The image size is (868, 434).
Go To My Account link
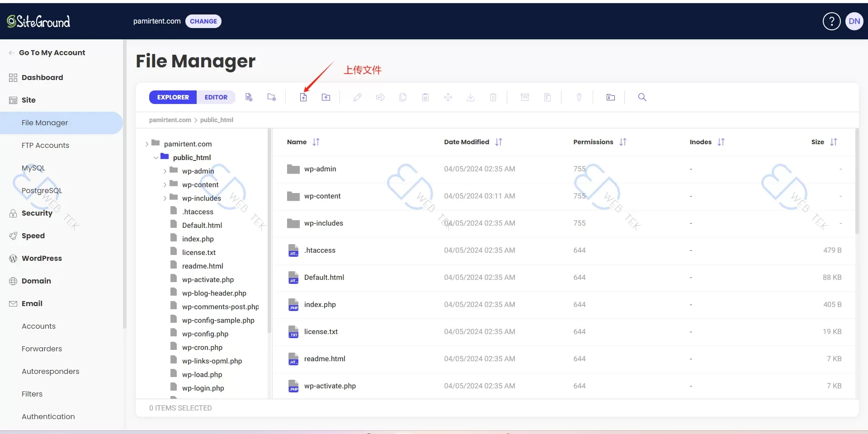coord(52,52)
